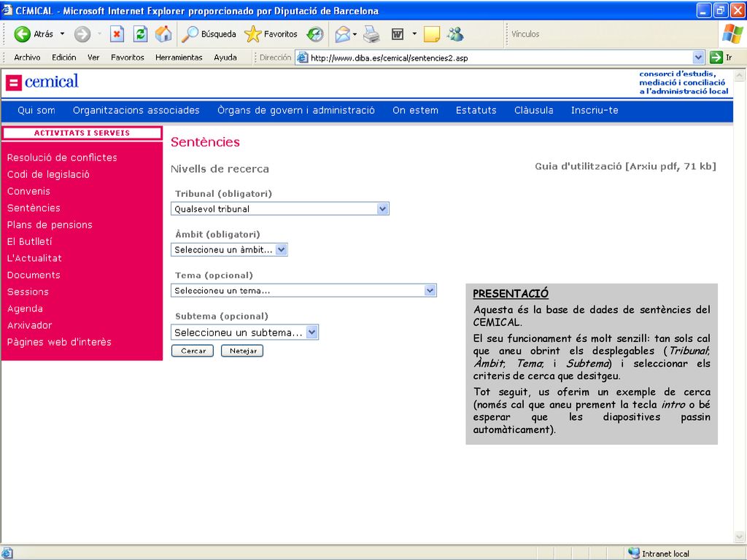Open Guia d'utilització pdf link
This screenshot has width=747, height=560.
[625, 166]
